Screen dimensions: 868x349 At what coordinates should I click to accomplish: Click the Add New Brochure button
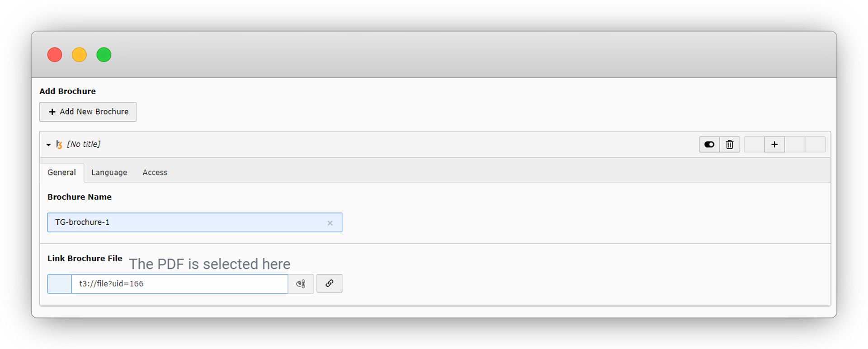(x=88, y=112)
